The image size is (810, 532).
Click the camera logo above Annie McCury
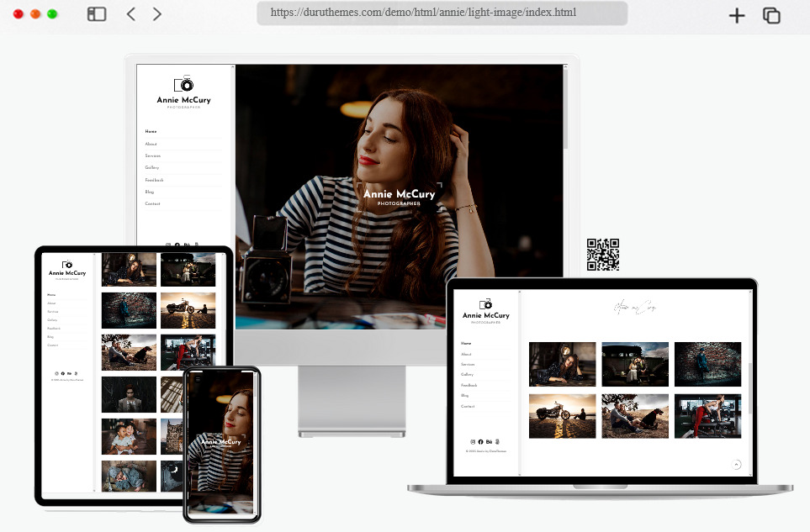tap(485, 304)
